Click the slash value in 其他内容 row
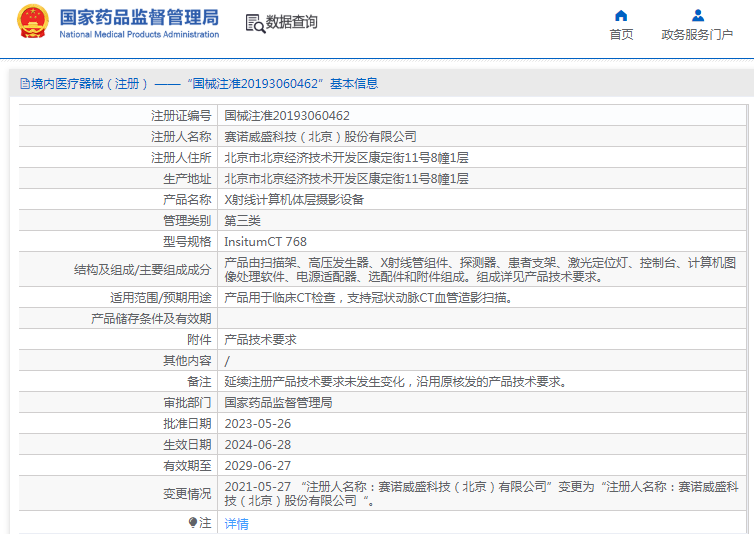 [x=227, y=361]
